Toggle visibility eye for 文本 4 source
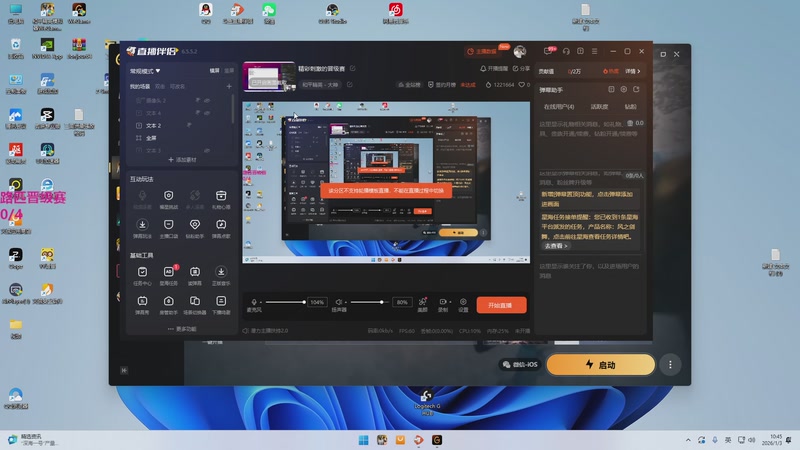The image size is (800, 450). click(x=207, y=113)
